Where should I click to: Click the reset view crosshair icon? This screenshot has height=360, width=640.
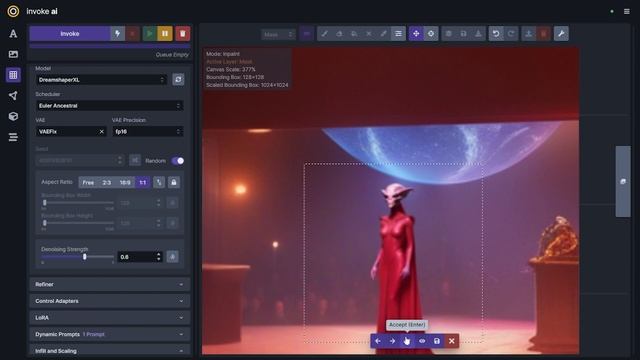tap(431, 34)
